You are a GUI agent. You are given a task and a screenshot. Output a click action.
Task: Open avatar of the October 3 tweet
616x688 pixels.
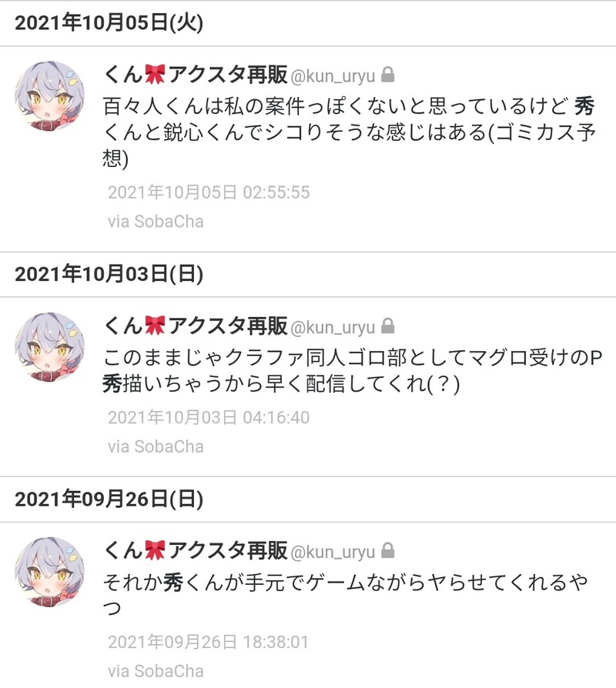pos(49,347)
